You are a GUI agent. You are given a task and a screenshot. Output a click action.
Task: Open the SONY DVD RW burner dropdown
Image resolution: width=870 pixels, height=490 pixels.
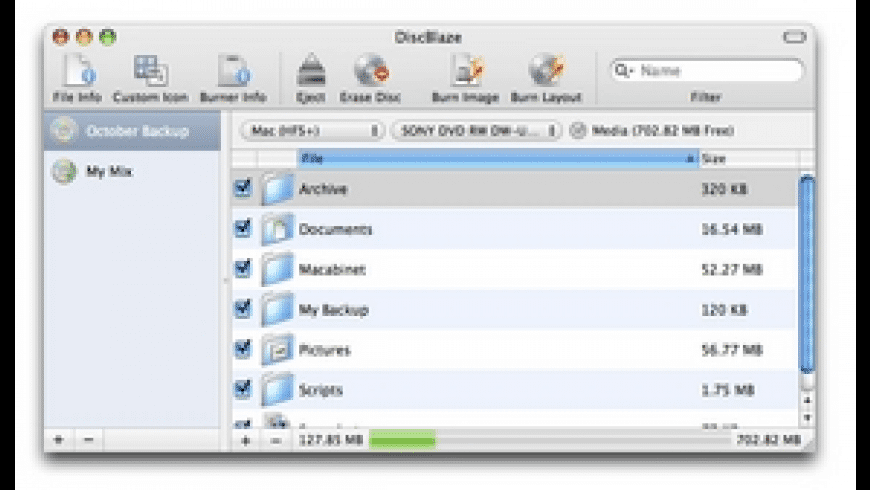click(x=477, y=131)
